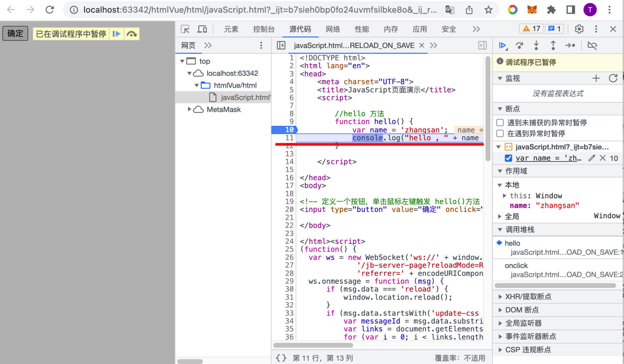624x364 pixels.
Task: Expand the this: Window object
Action: [x=505, y=196]
